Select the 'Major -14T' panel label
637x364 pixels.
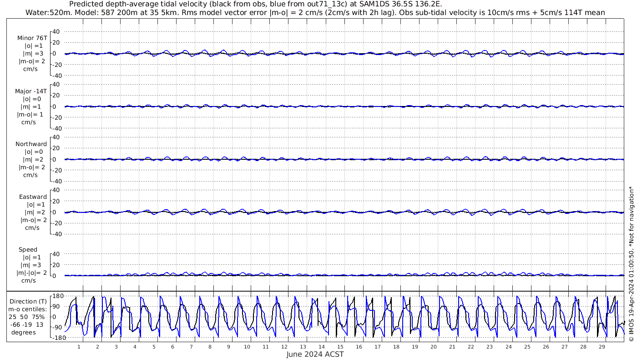31,91
